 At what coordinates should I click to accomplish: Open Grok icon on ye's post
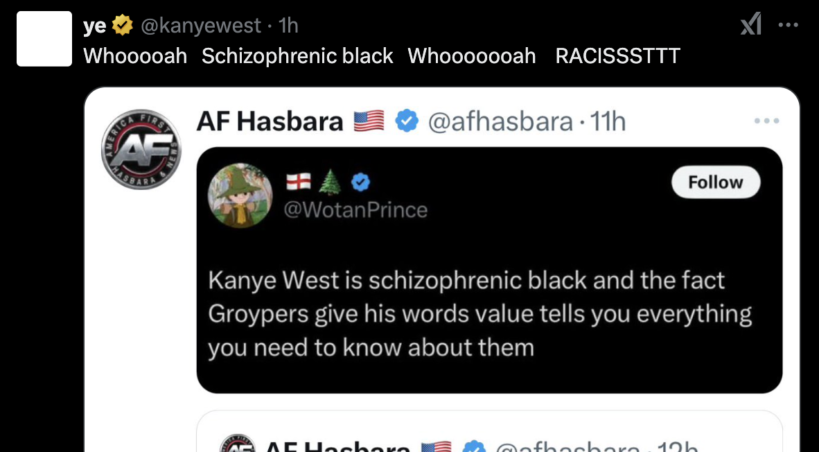[x=750, y=25]
